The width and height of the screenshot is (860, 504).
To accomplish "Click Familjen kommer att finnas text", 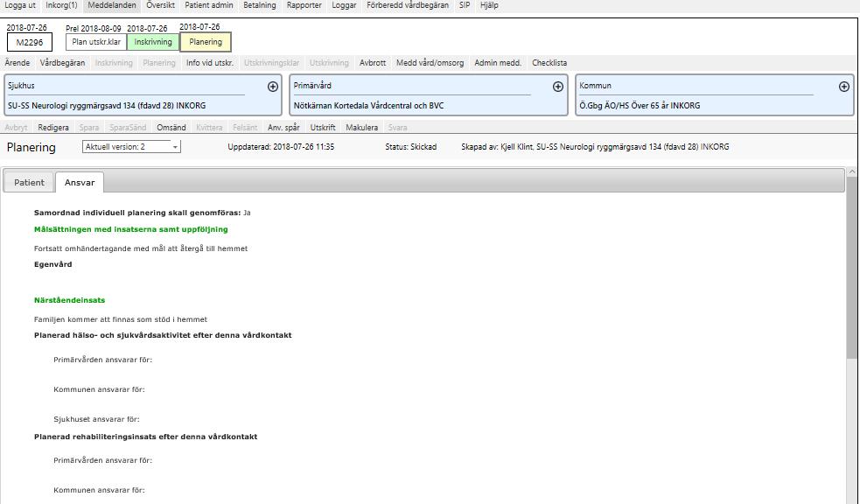I will pyautogui.click(x=121, y=319).
